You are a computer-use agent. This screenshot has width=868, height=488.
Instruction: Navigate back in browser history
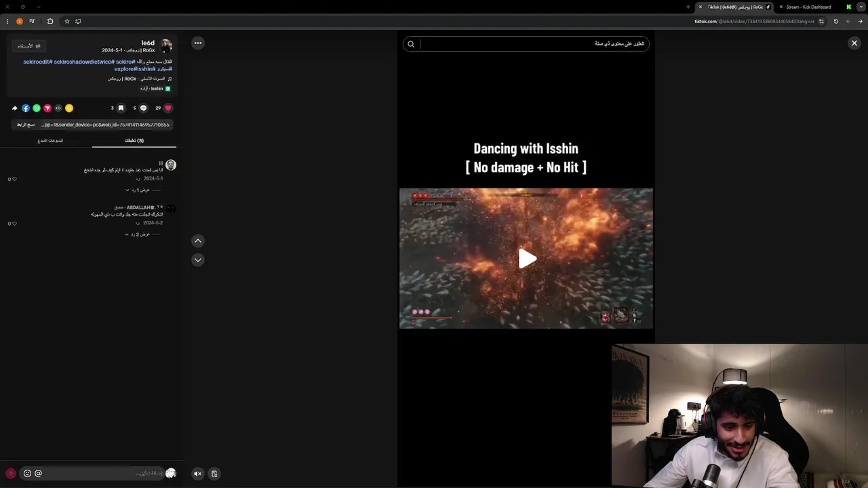click(860, 21)
